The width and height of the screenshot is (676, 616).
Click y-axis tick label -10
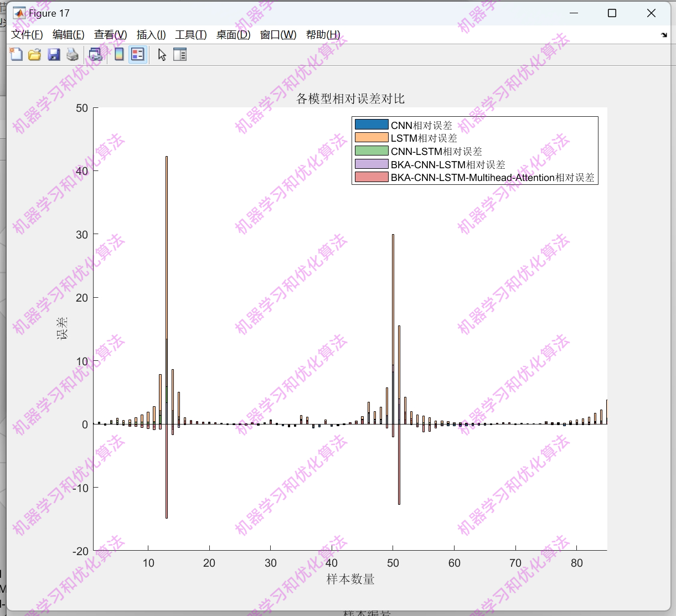tap(80, 488)
